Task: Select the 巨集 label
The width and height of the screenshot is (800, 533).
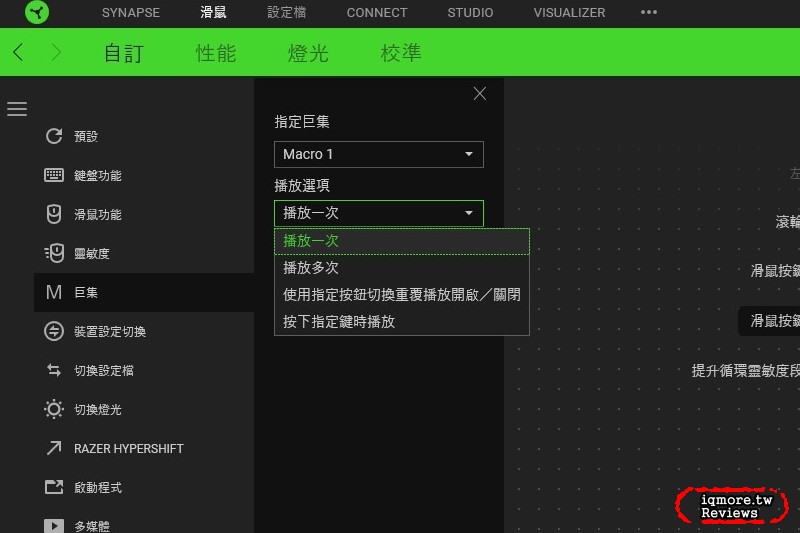Action: (86, 292)
